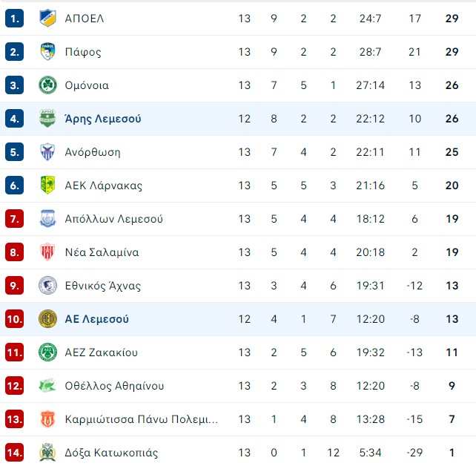Click ΑΠΟΕΛ's 29 points value

(452, 19)
